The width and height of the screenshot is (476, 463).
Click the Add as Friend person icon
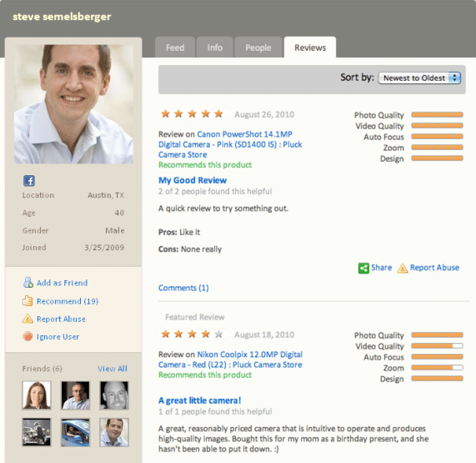click(28, 283)
